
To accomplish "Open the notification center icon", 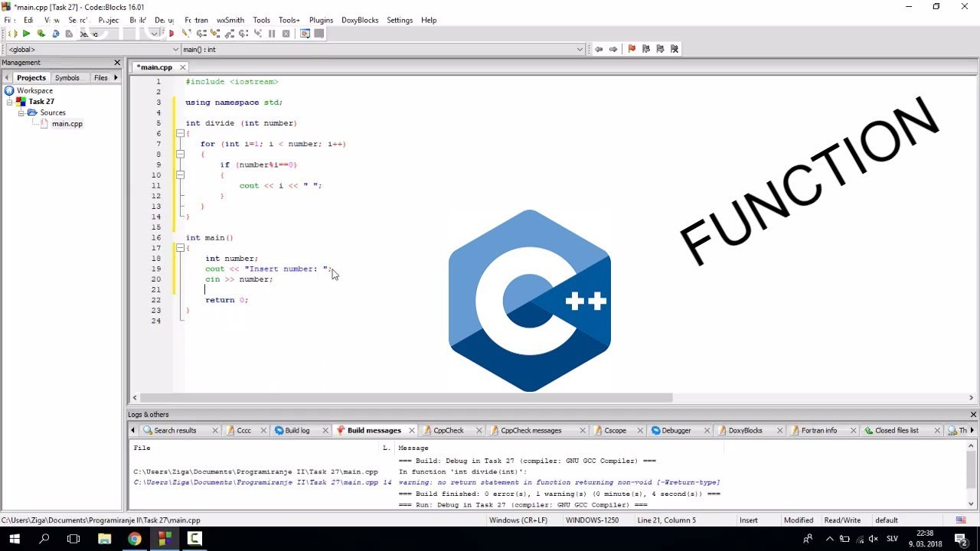I will [961, 539].
